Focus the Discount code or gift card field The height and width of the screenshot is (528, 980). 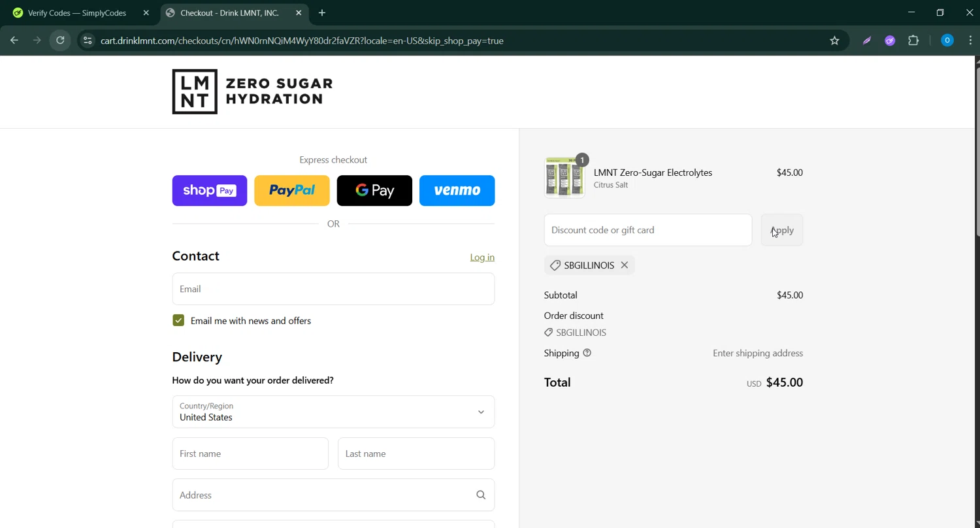click(648, 230)
